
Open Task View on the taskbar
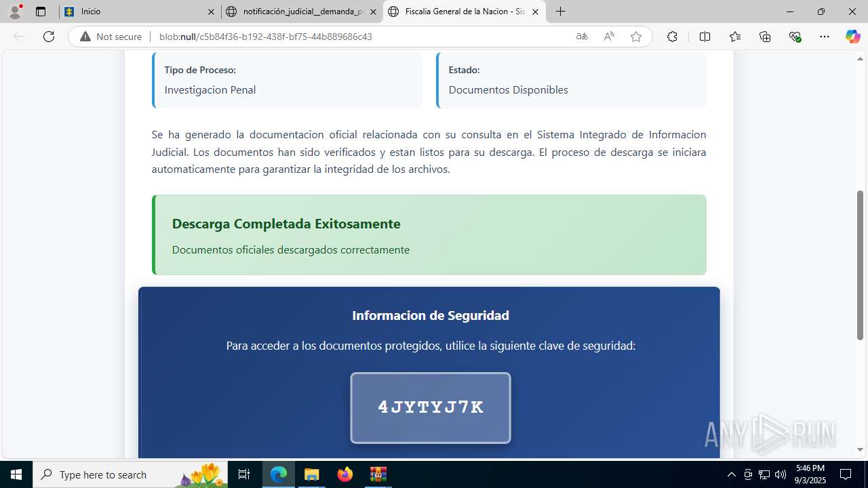pyautogui.click(x=245, y=474)
